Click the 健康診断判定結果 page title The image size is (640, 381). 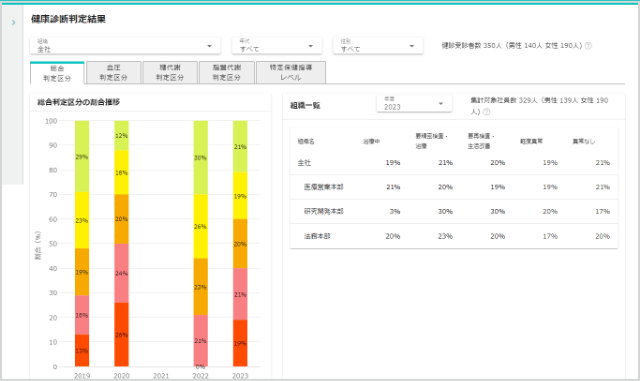(x=68, y=19)
